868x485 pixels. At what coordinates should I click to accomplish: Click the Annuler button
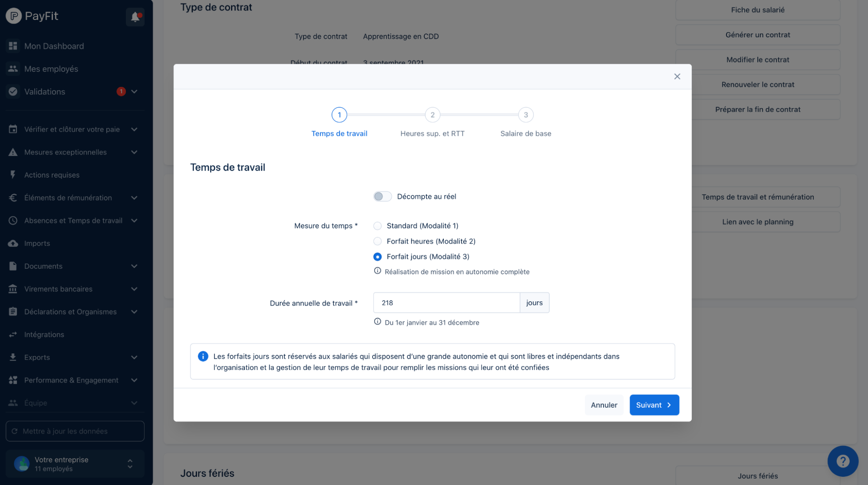coord(604,405)
